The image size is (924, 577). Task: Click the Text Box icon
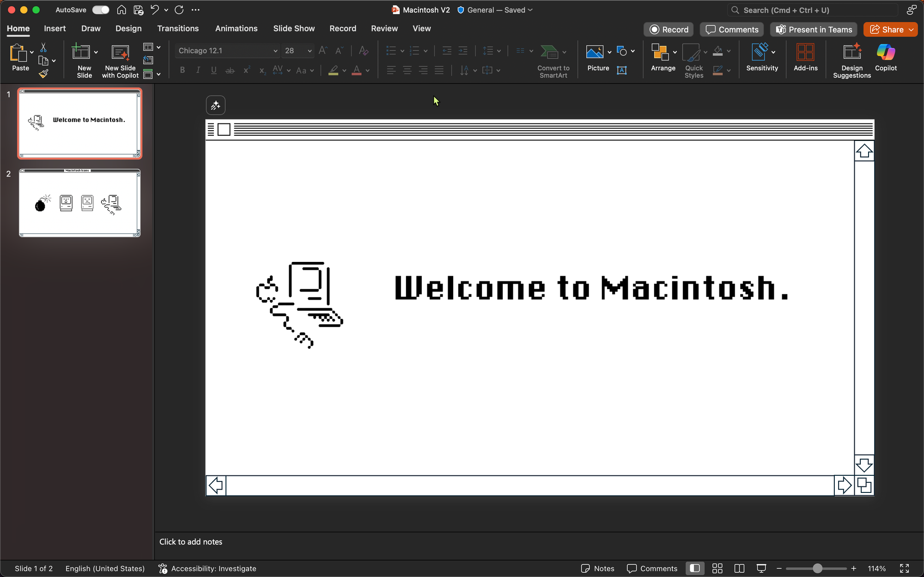tap(622, 70)
